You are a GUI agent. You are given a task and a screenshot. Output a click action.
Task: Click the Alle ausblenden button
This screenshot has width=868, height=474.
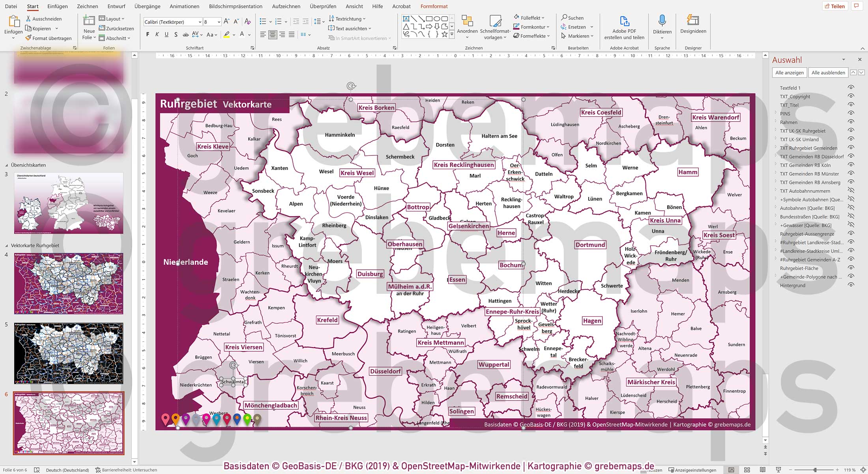click(828, 73)
